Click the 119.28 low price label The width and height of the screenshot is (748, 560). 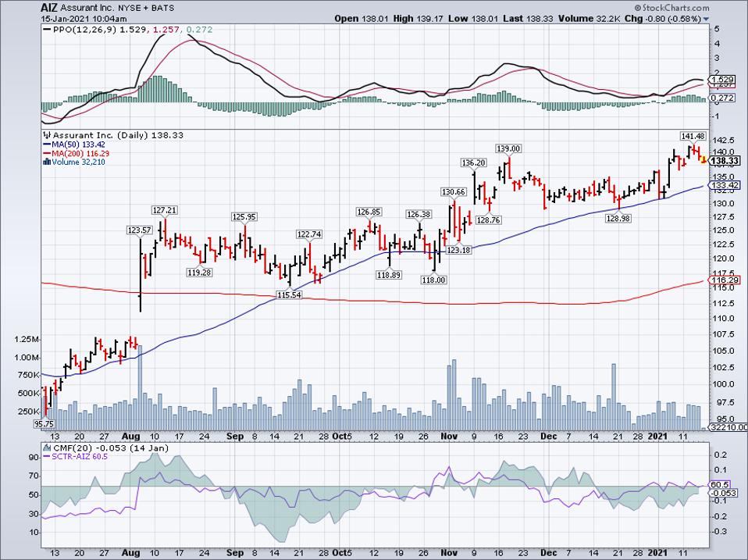point(199,273)
